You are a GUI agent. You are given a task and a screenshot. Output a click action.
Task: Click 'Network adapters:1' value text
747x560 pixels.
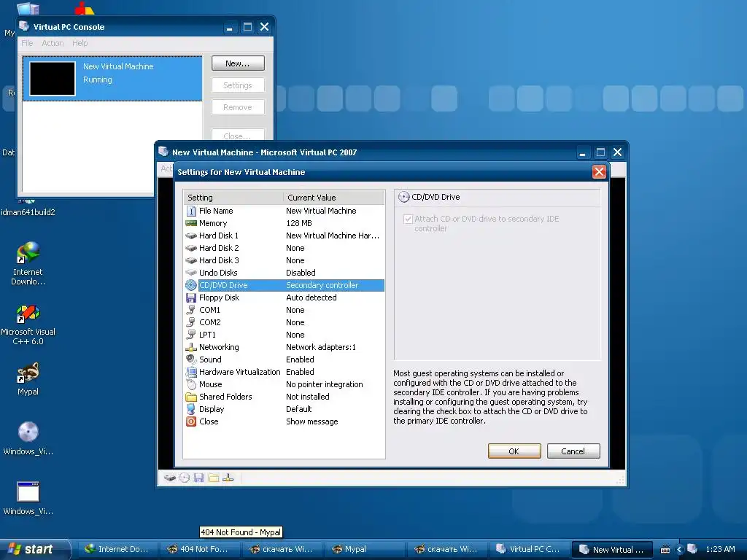[x=321, y=347]
